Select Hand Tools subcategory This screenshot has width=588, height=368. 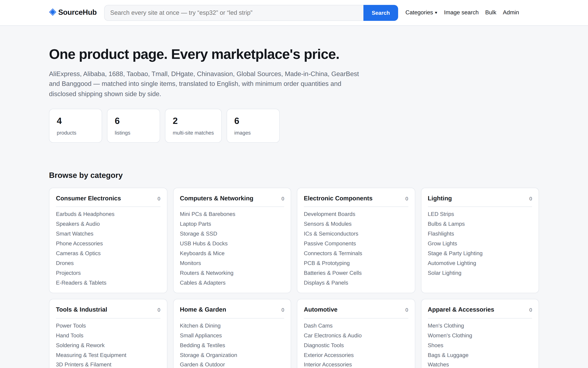tap(69, 335)
